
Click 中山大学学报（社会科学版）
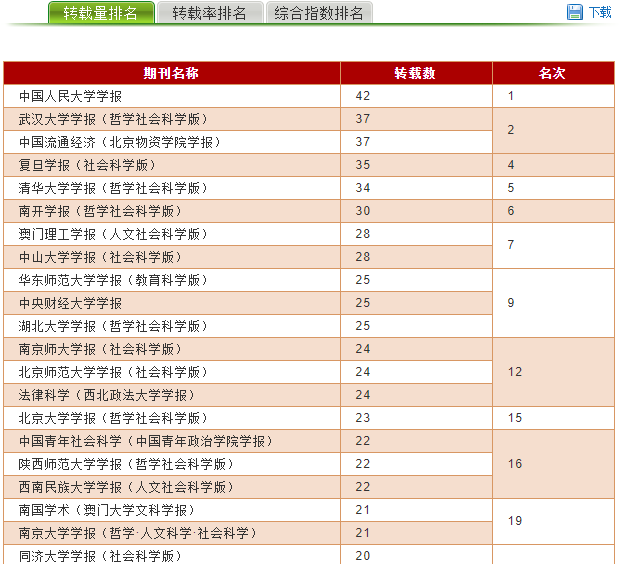(x=100, y=257)
